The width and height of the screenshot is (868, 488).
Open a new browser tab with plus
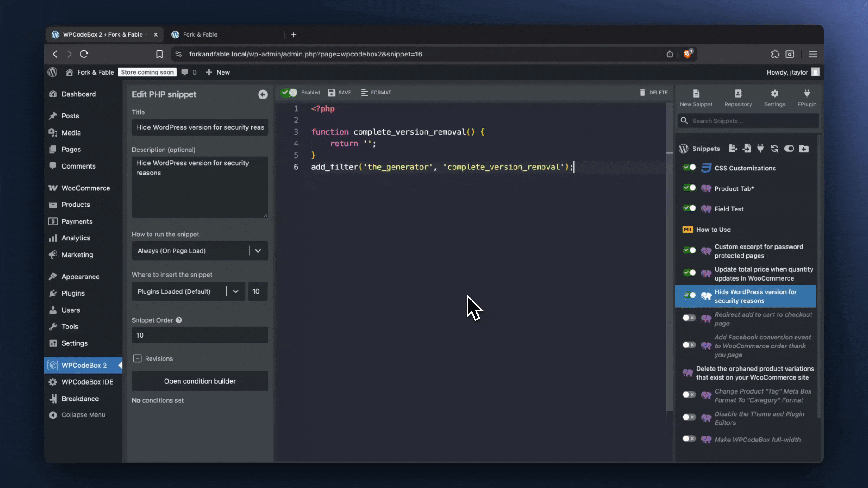point(293,34)
